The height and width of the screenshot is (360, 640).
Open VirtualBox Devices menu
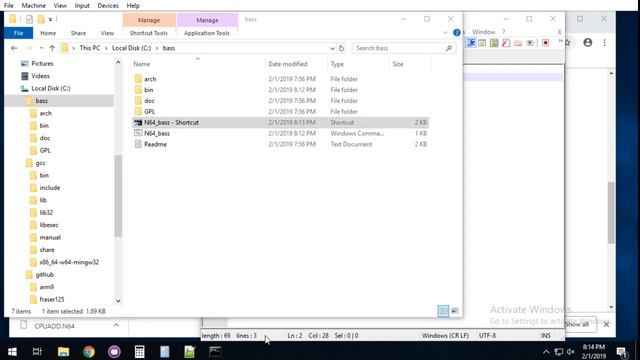click(x=108, y=6)
